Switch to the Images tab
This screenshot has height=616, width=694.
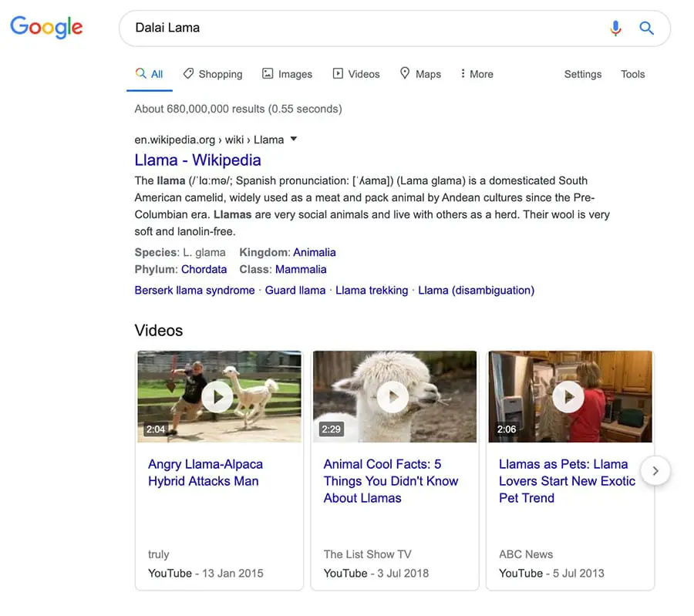point(287,74)
